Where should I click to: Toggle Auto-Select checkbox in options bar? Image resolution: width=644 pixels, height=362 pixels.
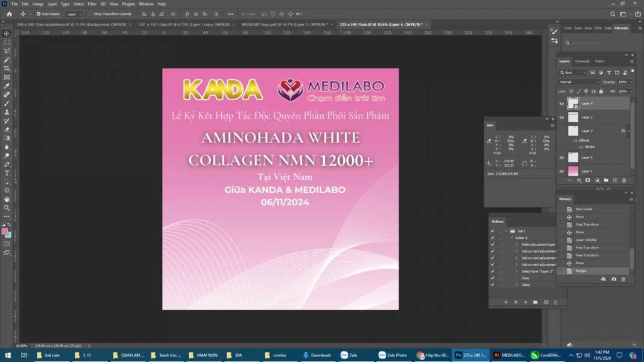[x=39, y=14]
